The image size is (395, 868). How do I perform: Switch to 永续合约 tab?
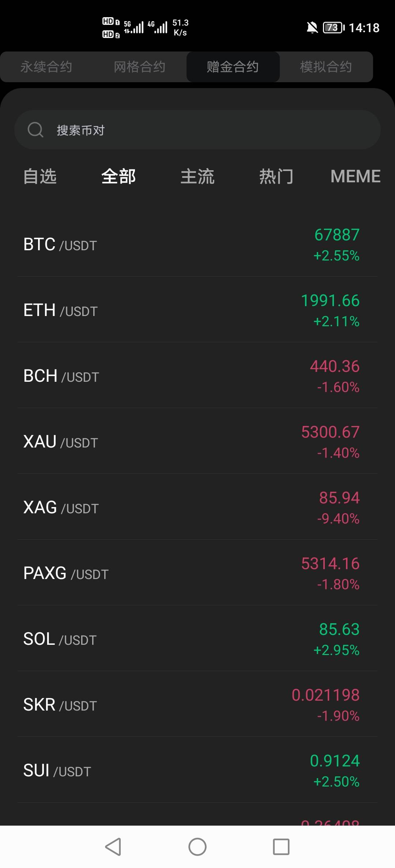point(46,67)
